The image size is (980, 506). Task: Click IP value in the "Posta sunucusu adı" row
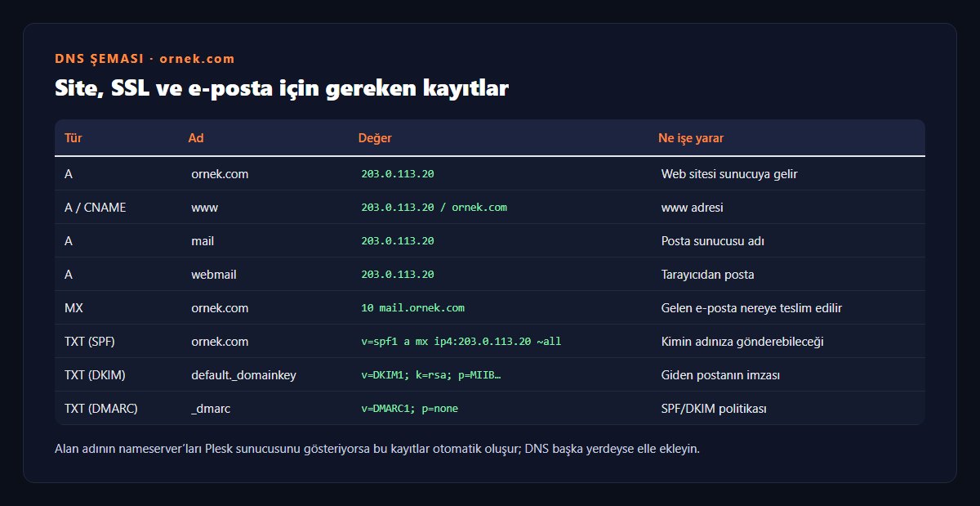(398, 241)
